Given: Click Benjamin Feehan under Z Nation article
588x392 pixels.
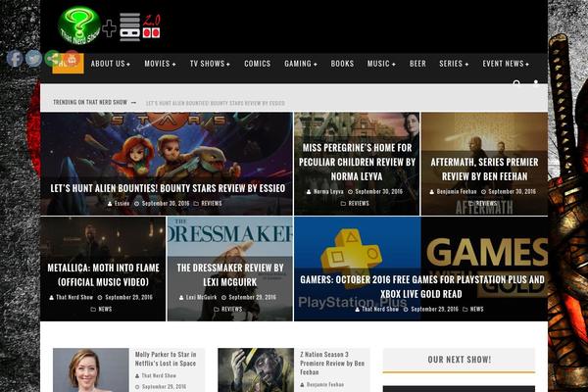Looking at the screenshot, I should click(325, 385).
